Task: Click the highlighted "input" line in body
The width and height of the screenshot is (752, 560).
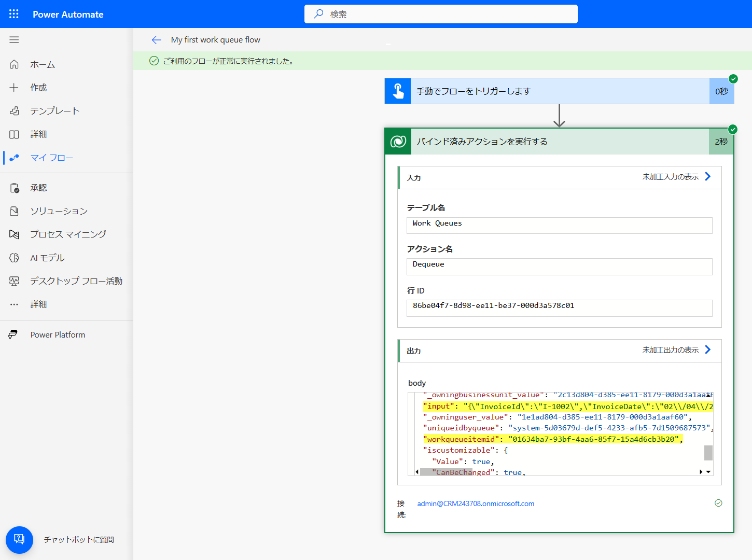Action: (568, 406)
